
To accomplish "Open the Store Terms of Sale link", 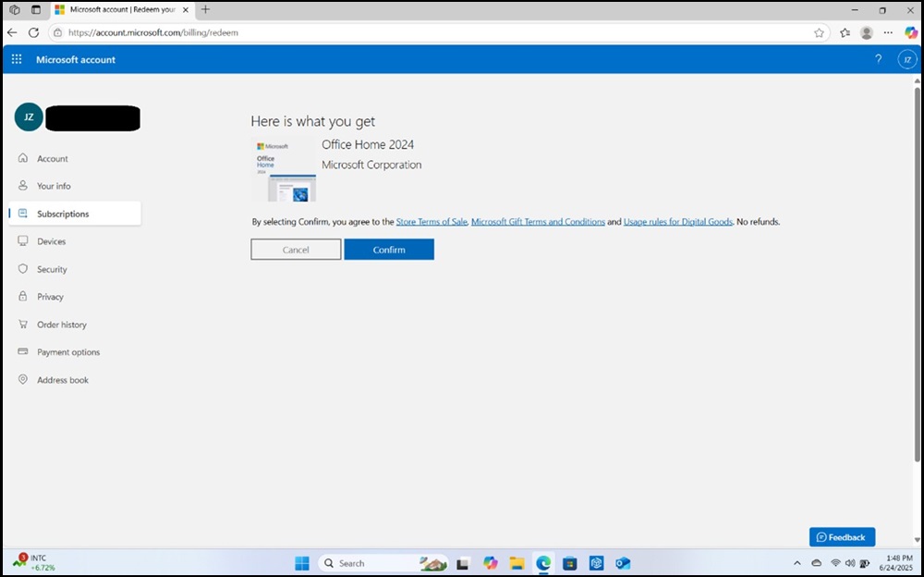I will (431, 221).
